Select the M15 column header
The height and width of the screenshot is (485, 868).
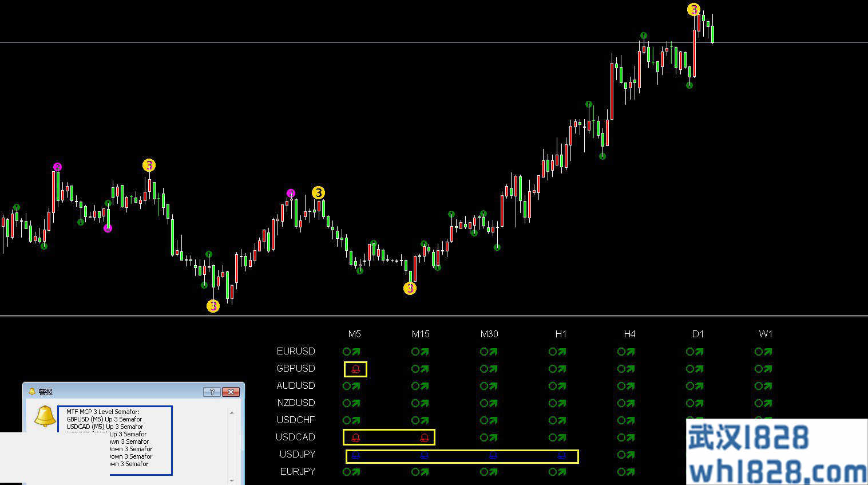[421, 334]
